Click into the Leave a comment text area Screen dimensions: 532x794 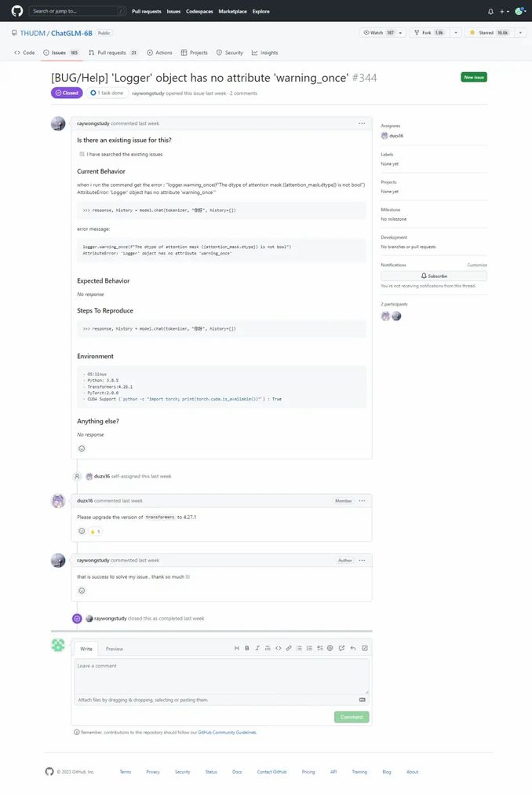[x=221, y=676]
